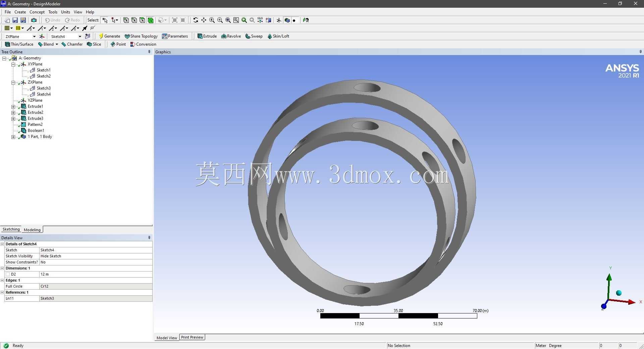The image size is (644, 349).
Task: Expand the Extrude1 tree node
Action: tap(13, 106)
